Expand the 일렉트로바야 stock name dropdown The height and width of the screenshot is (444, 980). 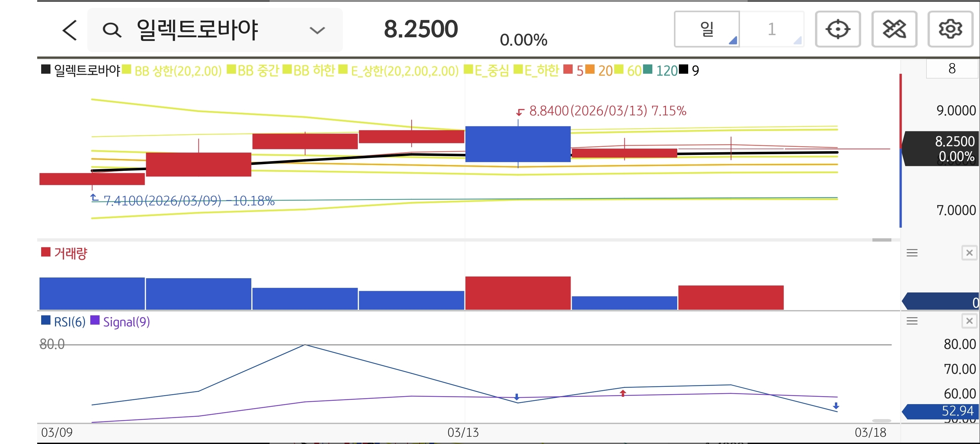317,30
